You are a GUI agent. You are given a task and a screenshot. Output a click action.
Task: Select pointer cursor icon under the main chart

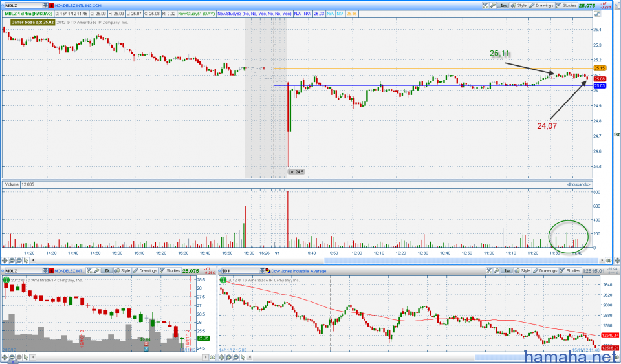coord(26,261)
